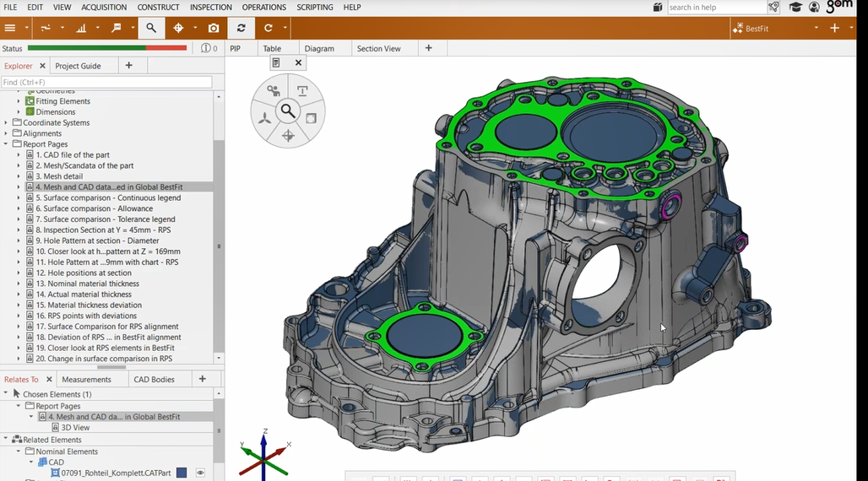The image size is (868, 481).
Task: Close the Explorer tab with its X
Action: pyautogui.click(x=42, y=66)
